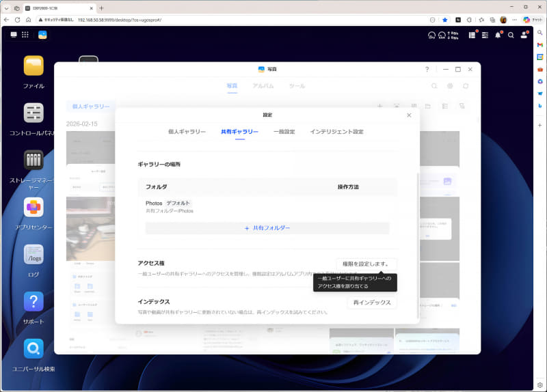547x392 pixels.
Task: Click the plus icon to customize Edge sidebar
Action: (x=540, y=125)
